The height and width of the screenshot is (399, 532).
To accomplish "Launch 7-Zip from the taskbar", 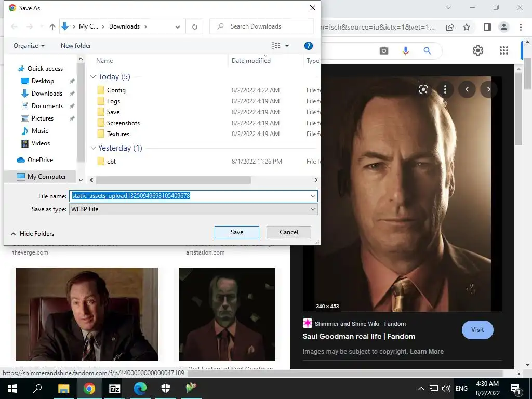I will [114, 389].
